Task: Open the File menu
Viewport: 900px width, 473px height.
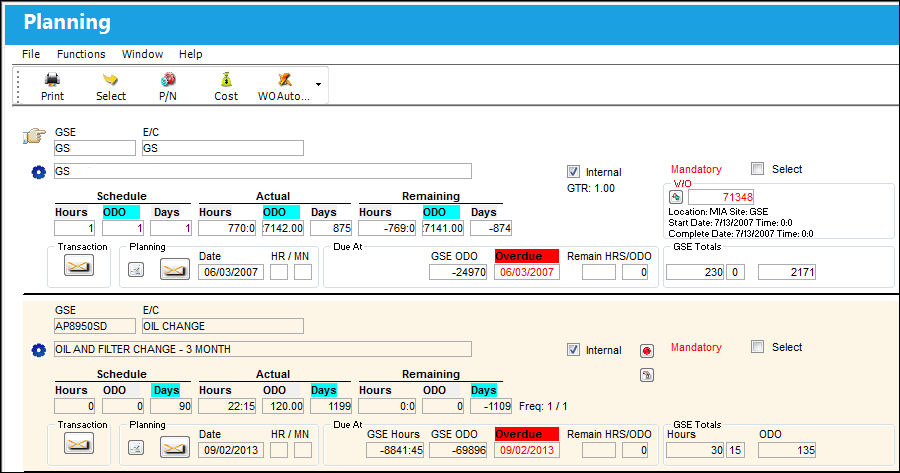Action: (31, 54)
